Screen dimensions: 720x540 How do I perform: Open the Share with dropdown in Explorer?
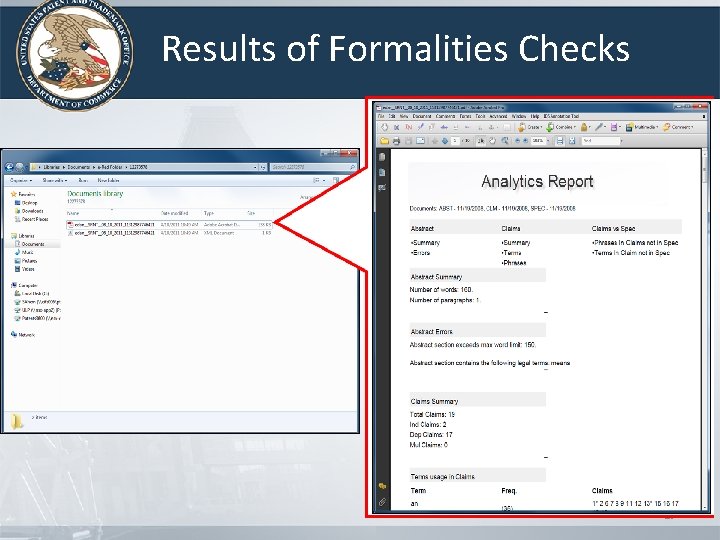pyautogui.click(x=55, y=180)
